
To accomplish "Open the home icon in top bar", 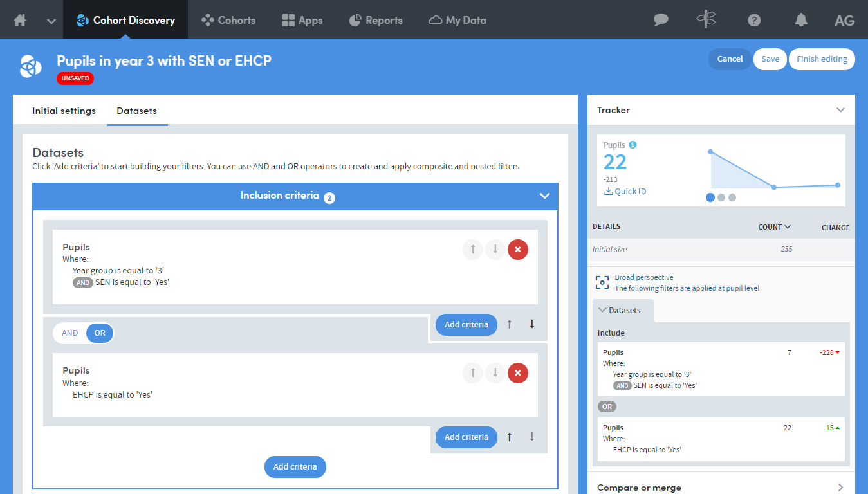I will tap(20, 20).
